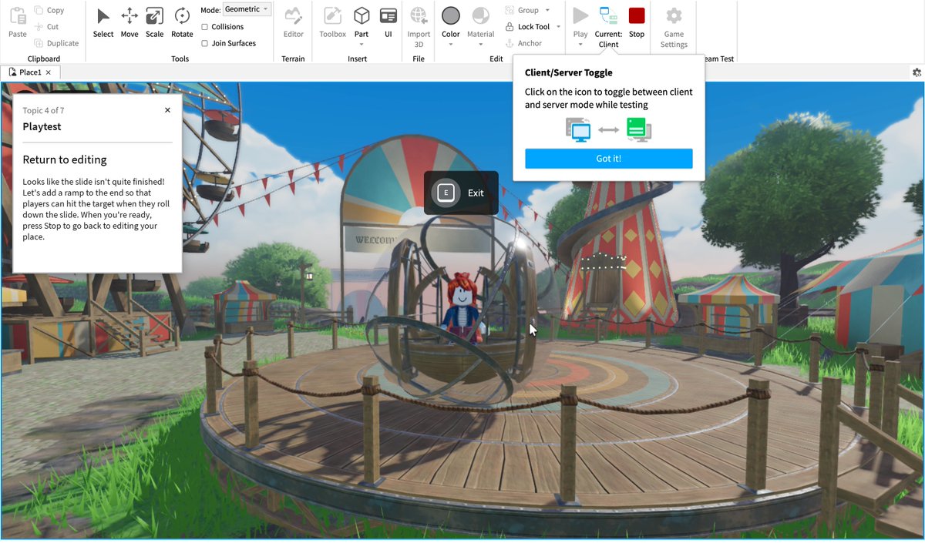
Task: Click the Got it! button
Action: (x=609, y=159)
